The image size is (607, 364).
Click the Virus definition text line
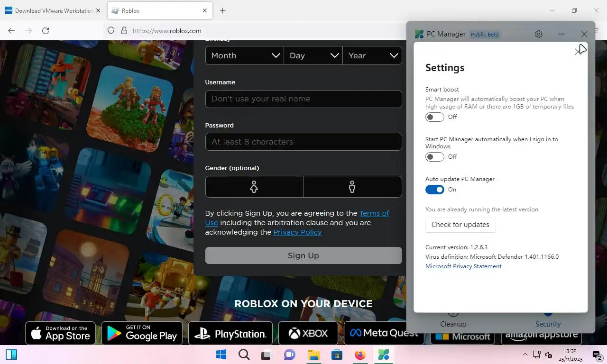pos(492,257)
